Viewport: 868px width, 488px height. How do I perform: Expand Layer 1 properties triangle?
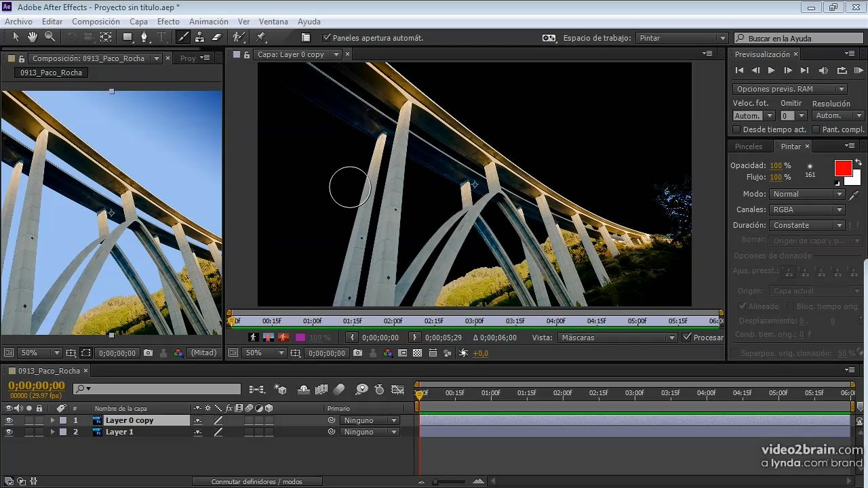(52, 432)
